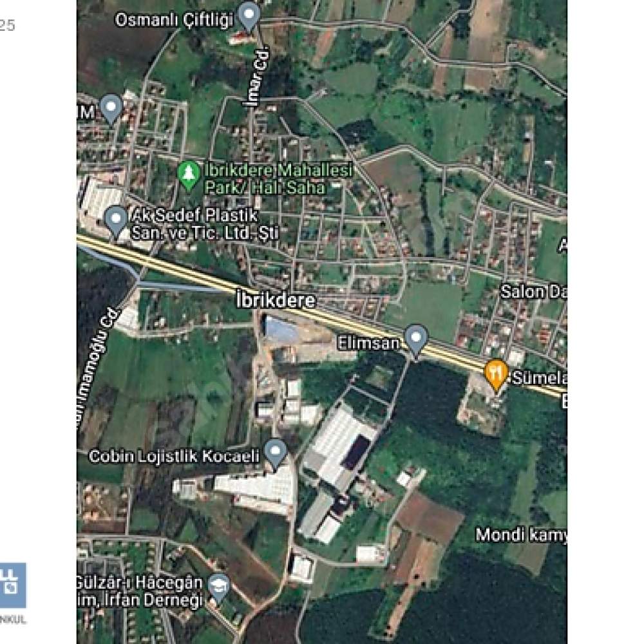This screenshot has width=644, height=644.
Task: Click the Elimsan map pin
Action: click(416, 339)
